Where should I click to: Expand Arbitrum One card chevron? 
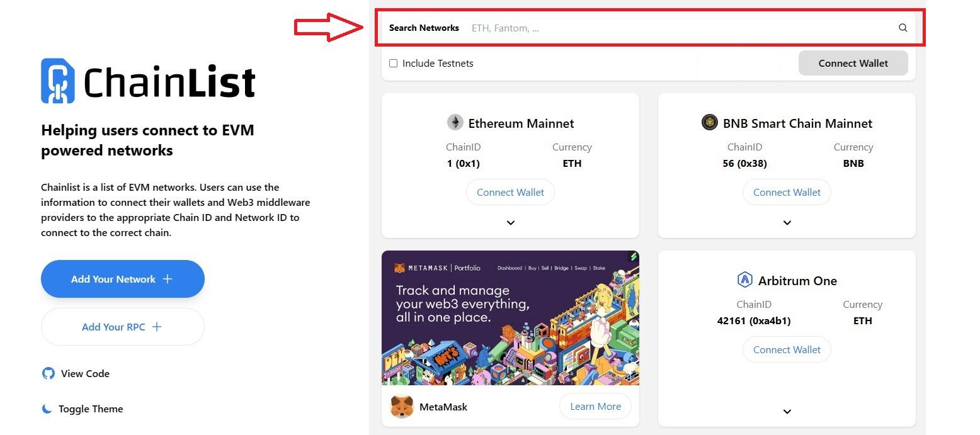click(x=787, y=412)
